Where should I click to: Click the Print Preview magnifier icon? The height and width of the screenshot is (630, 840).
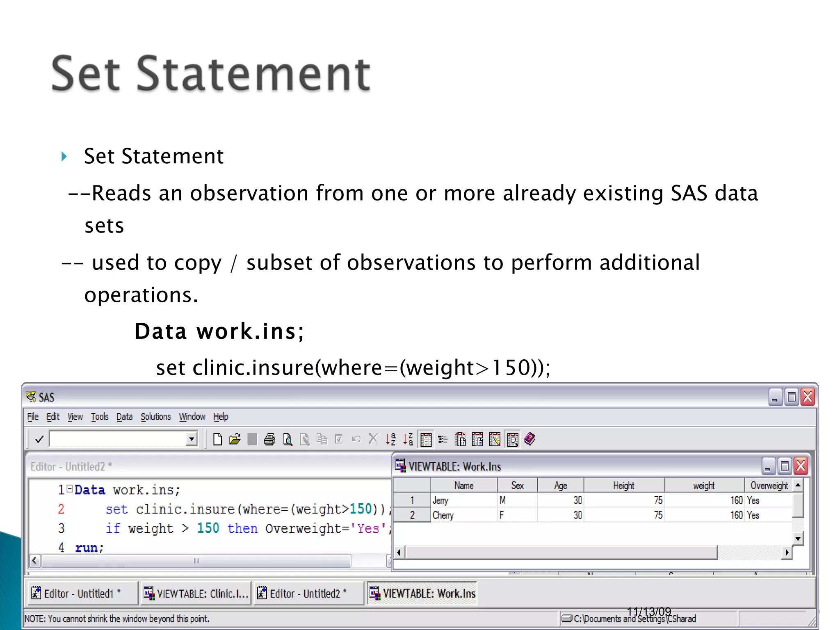coord(288,440)
